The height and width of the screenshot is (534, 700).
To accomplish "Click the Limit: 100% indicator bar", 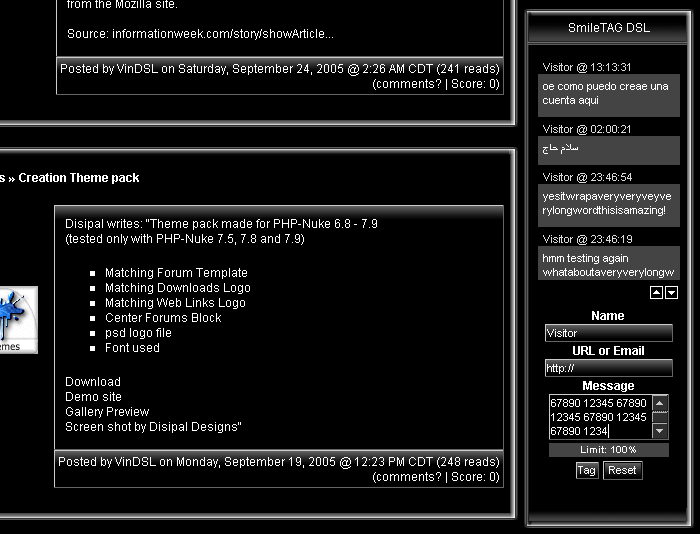I will tap(608, 450).
